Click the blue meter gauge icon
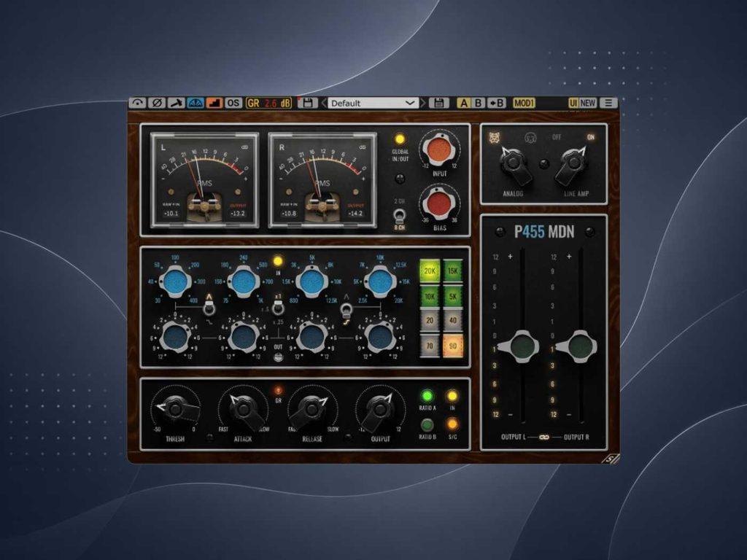The image size is (747, 560). pyautogui.click(x=196, y=103)
